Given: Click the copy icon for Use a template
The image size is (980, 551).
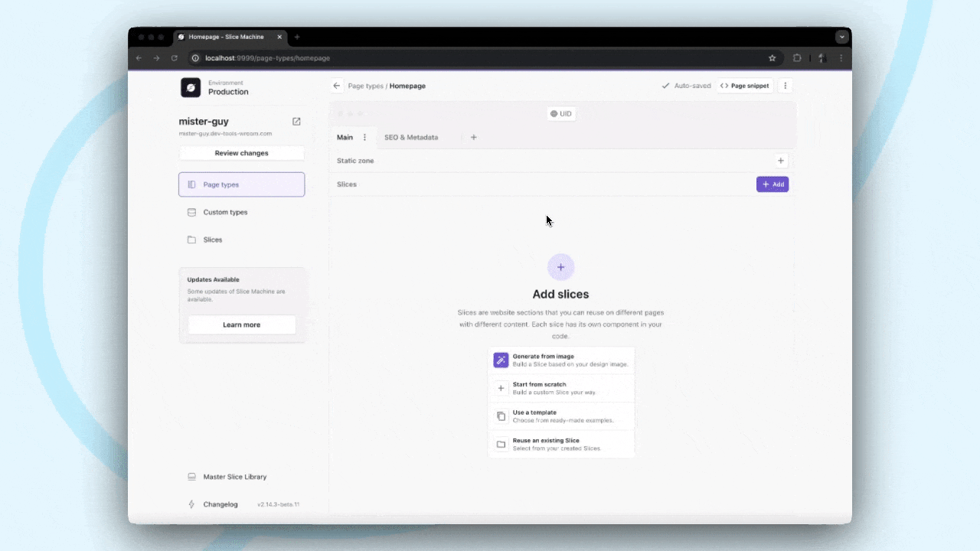Looking at the screenshot, I should click(x=501, y=416).
